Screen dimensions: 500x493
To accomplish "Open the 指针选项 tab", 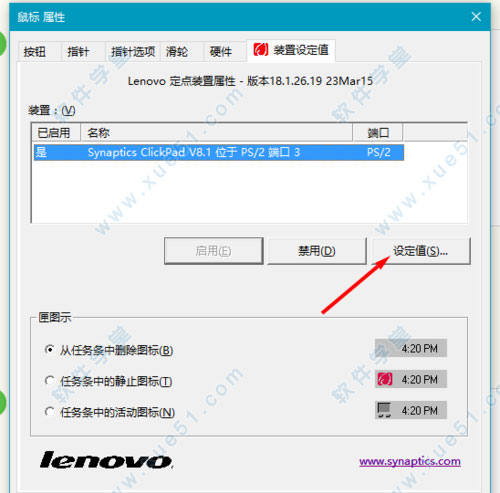I will (x=133, y=52).
